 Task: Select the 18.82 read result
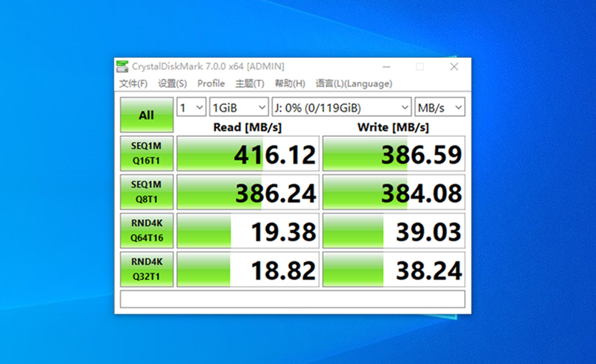coord(248,269)
